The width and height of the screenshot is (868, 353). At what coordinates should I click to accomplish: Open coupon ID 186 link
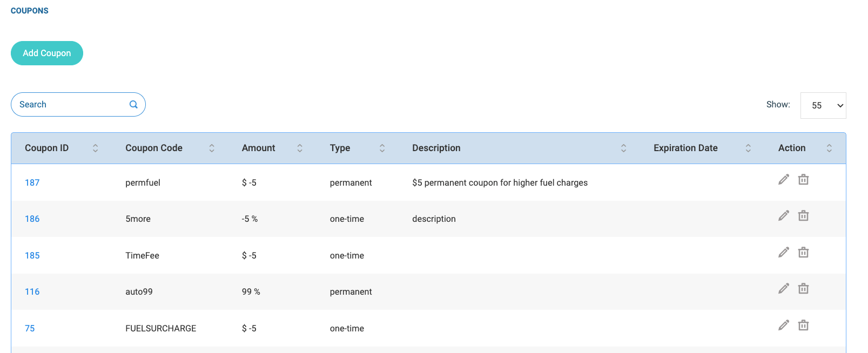32,219
